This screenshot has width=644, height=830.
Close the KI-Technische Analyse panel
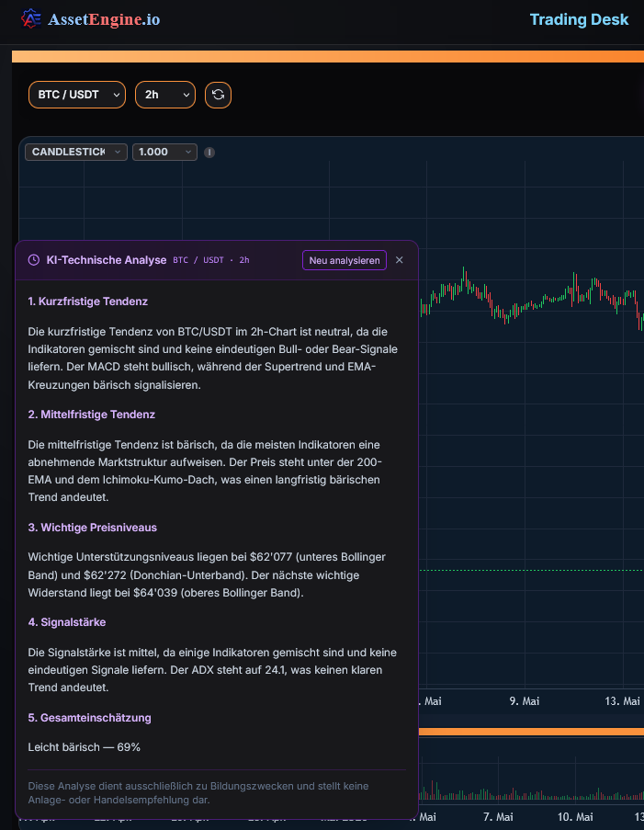click(x=400, y=260)
